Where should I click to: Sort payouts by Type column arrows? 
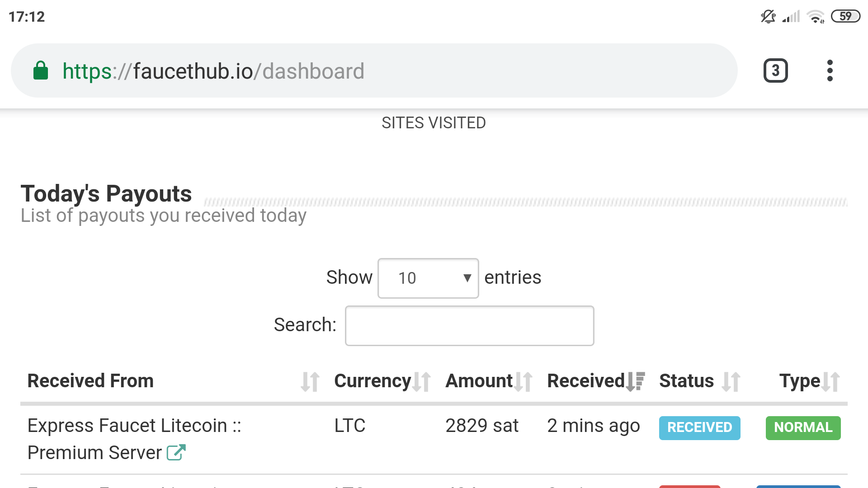[x=831, y=381]
